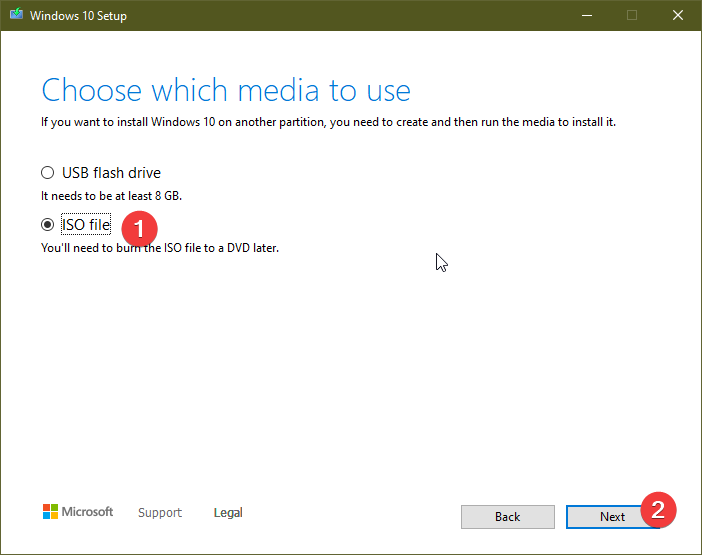
Task: Click the 'install Windows 10 on another partition' sentence
Action: click(328, 122)
